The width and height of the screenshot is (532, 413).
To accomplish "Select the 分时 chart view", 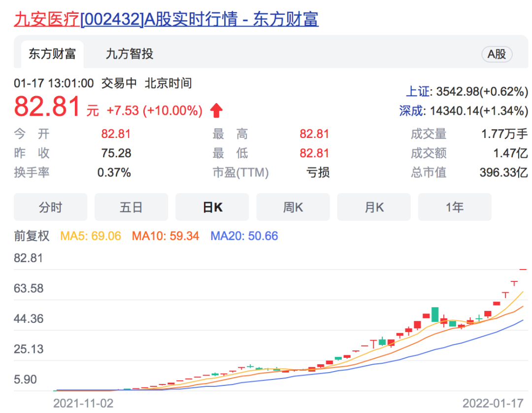I will point(50,207).
